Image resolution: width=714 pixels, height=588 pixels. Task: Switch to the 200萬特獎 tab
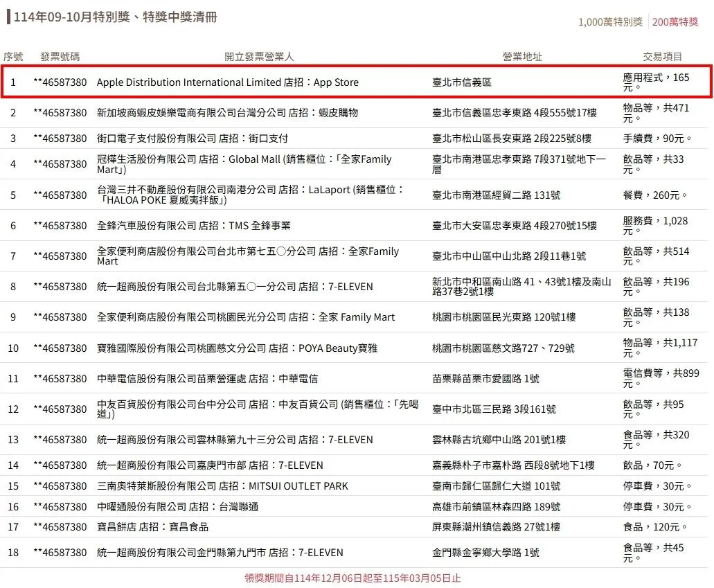(675, 22)
